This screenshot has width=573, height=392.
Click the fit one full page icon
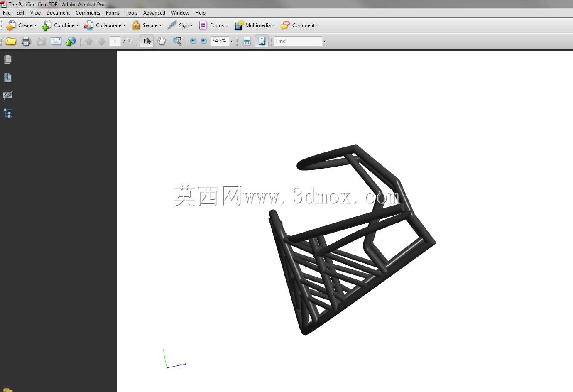262,41
